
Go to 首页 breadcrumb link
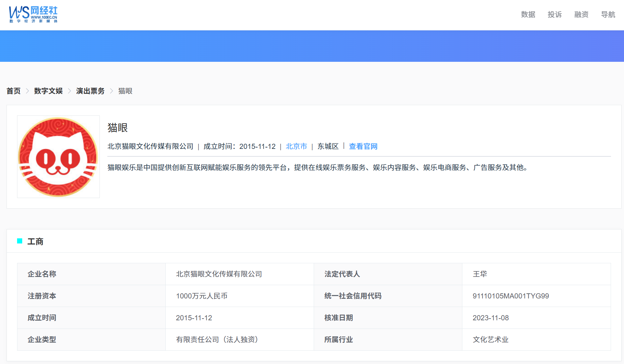14,91
